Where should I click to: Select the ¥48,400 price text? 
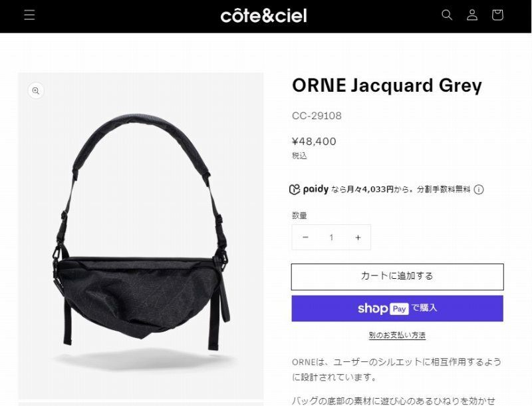click(314, 141)
